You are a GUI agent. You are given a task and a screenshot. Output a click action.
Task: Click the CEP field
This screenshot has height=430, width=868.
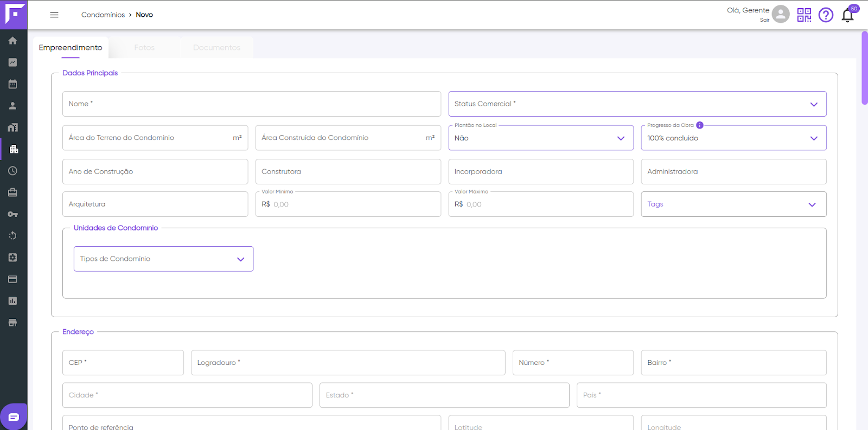coord(123,362)
